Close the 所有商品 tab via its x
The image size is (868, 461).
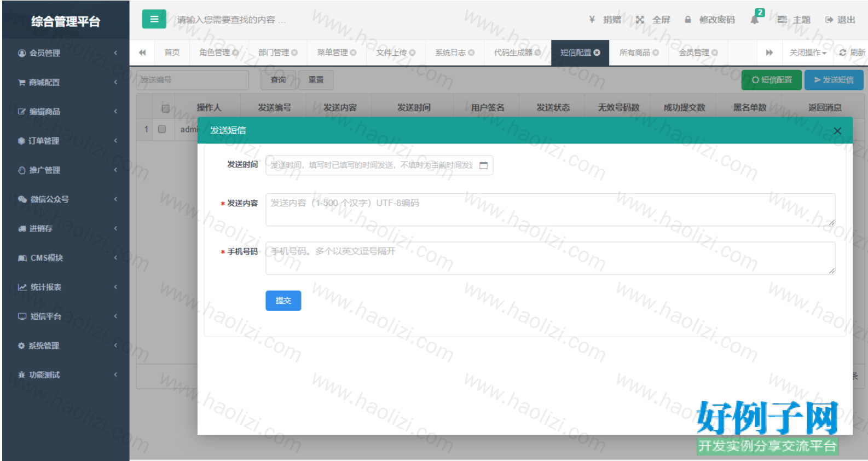coord(656,53)
